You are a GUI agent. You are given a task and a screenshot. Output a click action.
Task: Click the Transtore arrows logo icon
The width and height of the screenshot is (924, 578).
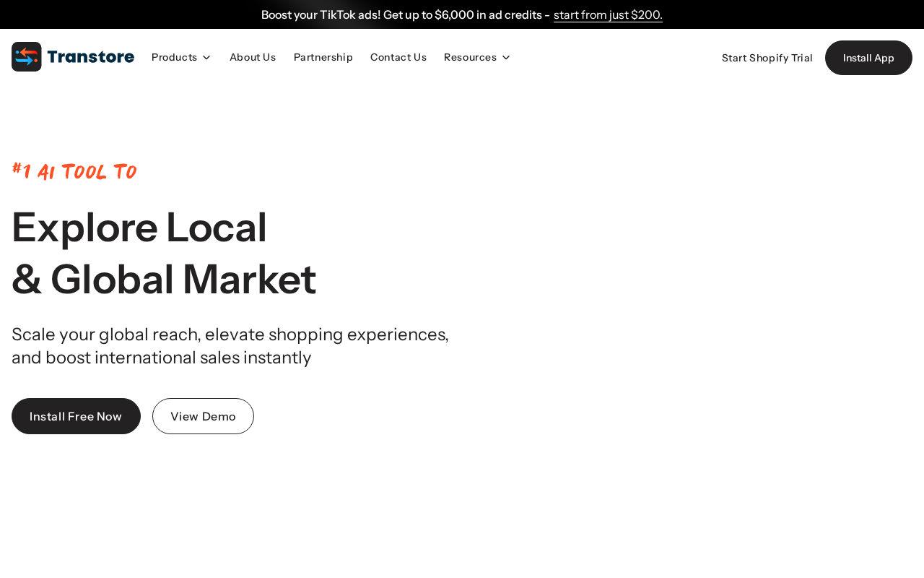(27, 57)
